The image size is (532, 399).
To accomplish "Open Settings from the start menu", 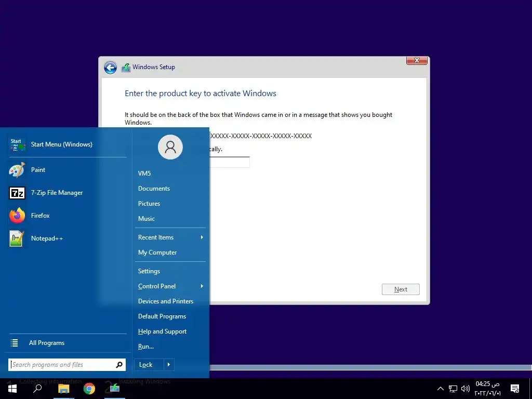I will click(x=149, y=271).
